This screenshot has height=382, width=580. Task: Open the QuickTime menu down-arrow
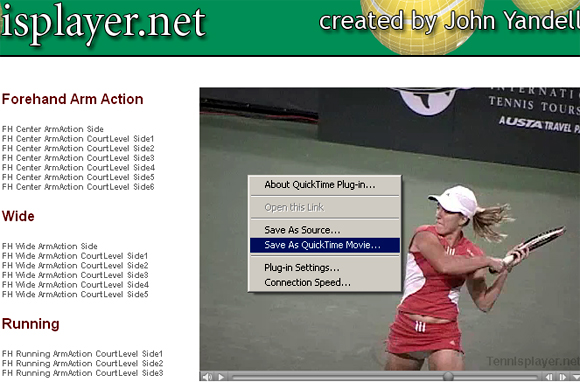(x=576, y=377)
